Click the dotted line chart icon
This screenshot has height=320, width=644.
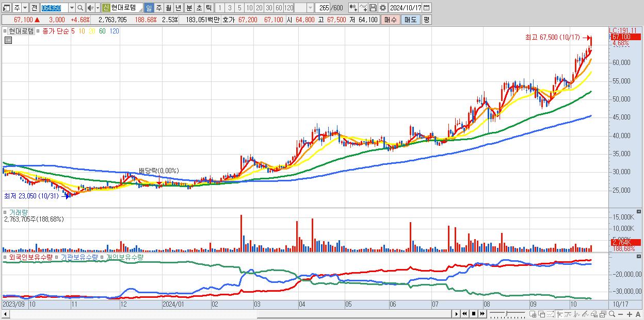click(550, 314)
